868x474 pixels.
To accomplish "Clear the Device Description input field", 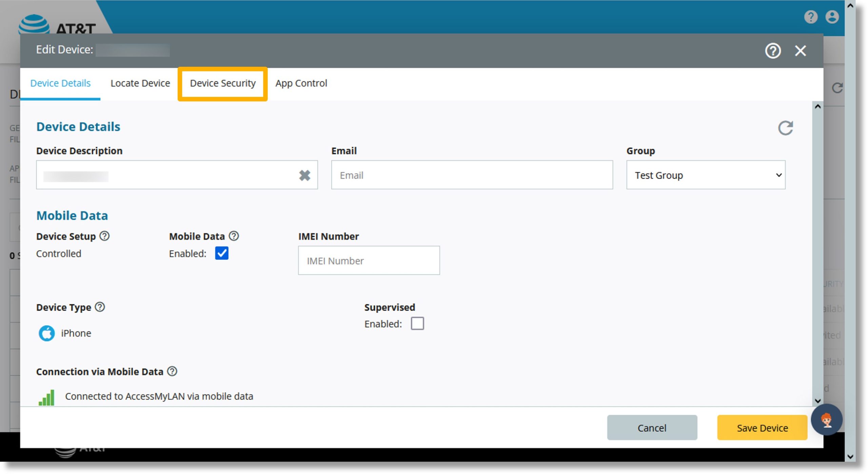I will [304, 174].
